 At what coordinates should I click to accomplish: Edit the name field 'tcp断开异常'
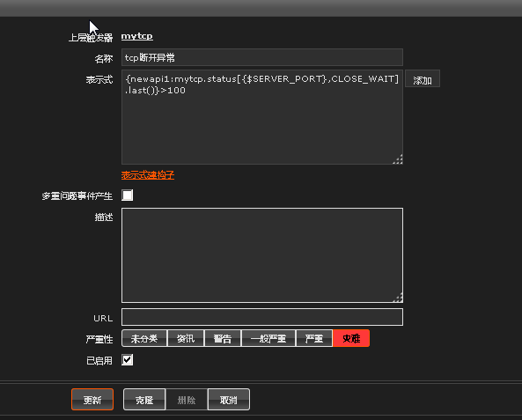[262, 57]
